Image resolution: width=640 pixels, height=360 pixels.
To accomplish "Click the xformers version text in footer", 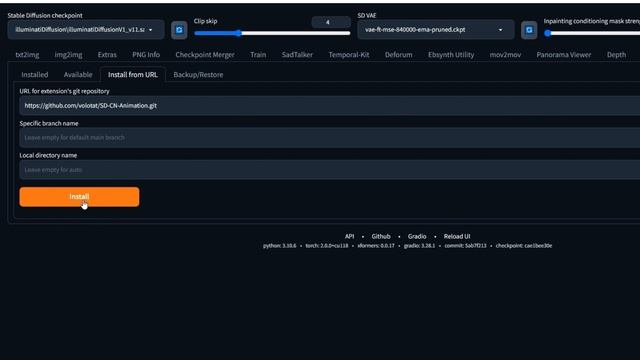I will click(x=376, y=246).
